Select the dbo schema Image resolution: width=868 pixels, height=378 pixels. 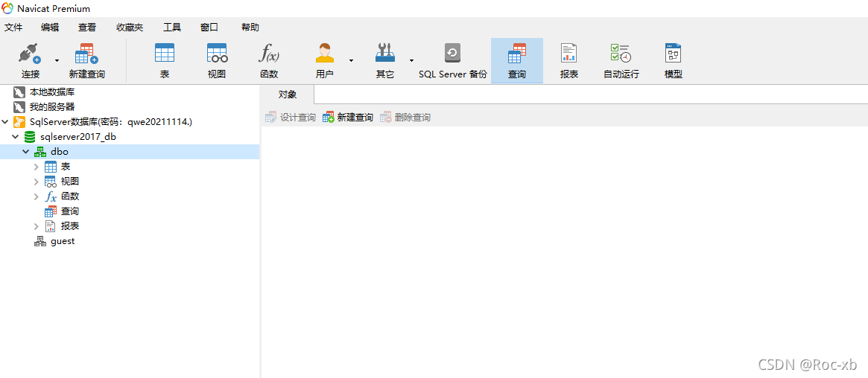pos(59,151)
